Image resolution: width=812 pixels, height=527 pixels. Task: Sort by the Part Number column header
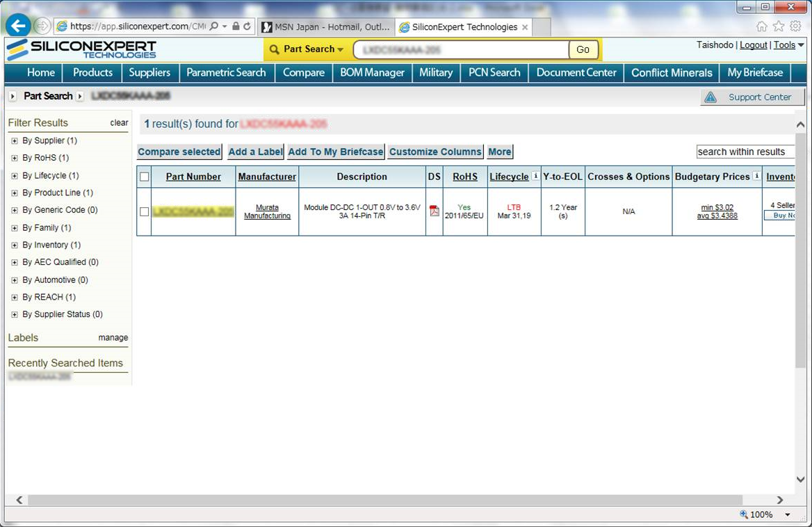pyautogui.click(x=193, y=177)
